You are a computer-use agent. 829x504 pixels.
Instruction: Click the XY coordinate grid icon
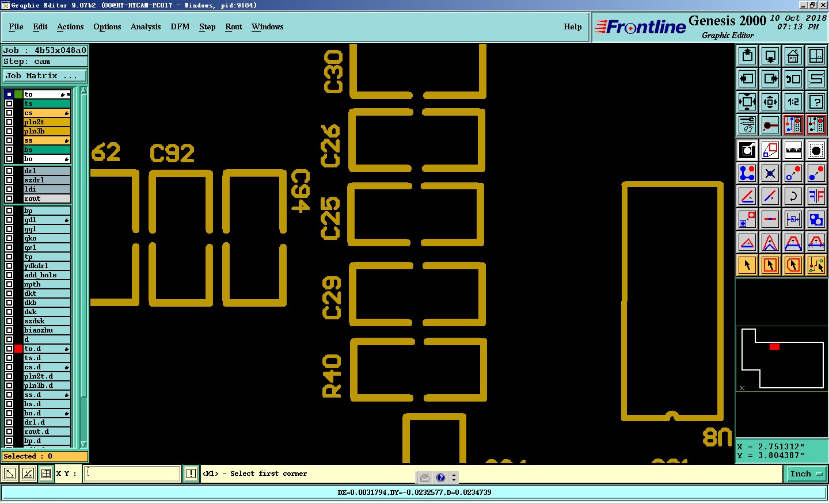[816, 56]
